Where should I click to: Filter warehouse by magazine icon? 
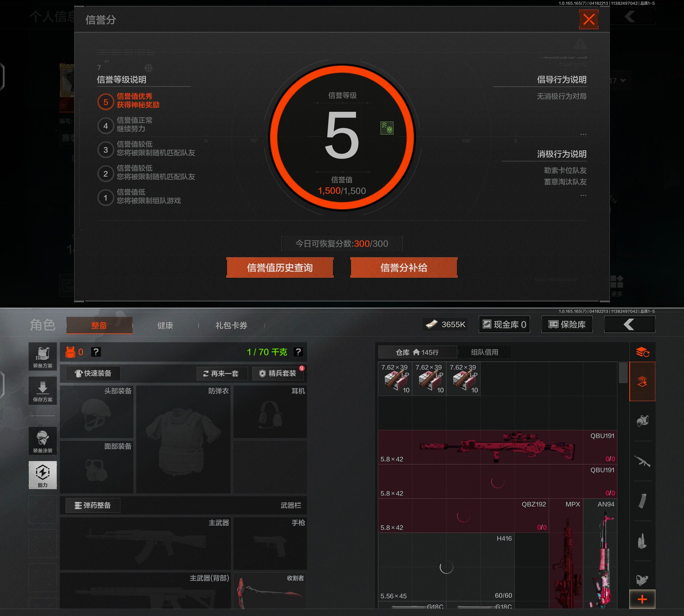pyautogui.click(x=642, y=501)
